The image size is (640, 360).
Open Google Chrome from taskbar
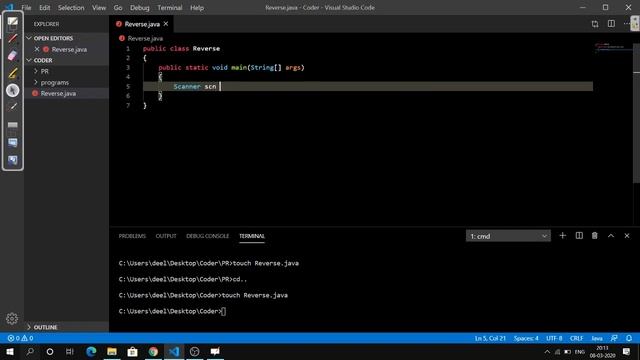[153, 351]
